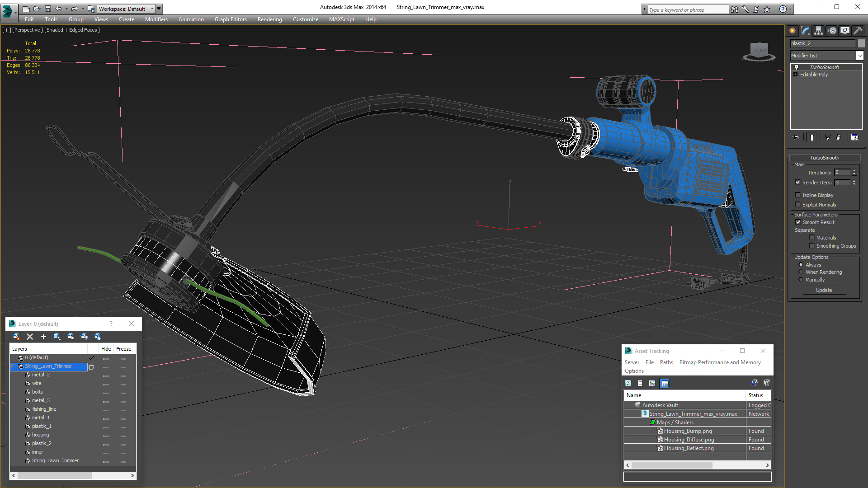Undo the last action with the Undo arrow
This screenshot has width=868, height=488.
(x=59, y=9)
